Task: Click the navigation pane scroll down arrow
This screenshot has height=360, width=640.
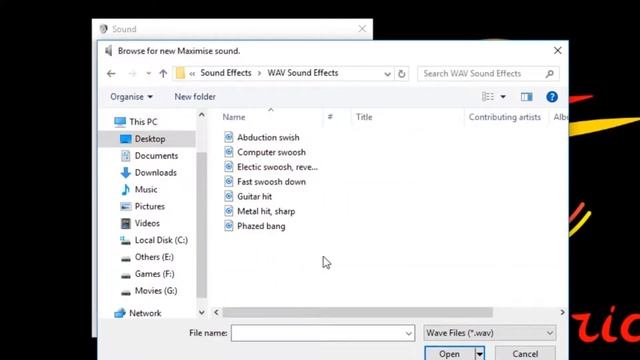Action: (202, 313)
